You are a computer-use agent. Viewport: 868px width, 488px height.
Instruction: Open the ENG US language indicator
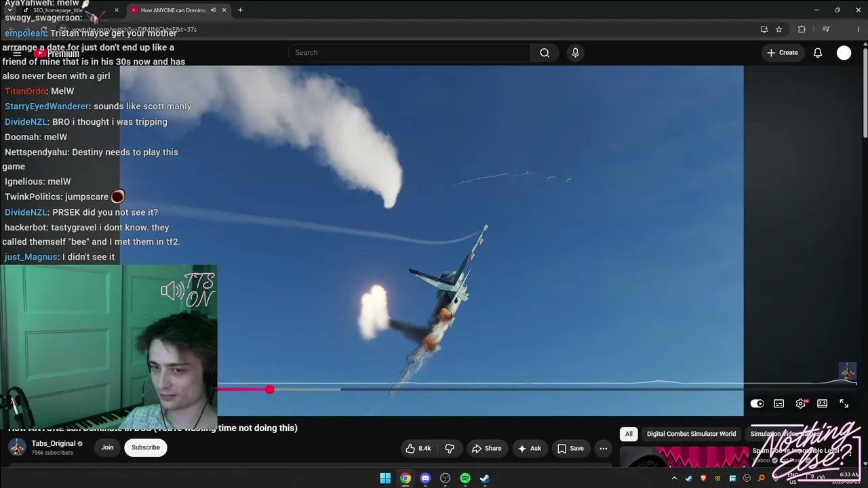(x=793, y=479)
